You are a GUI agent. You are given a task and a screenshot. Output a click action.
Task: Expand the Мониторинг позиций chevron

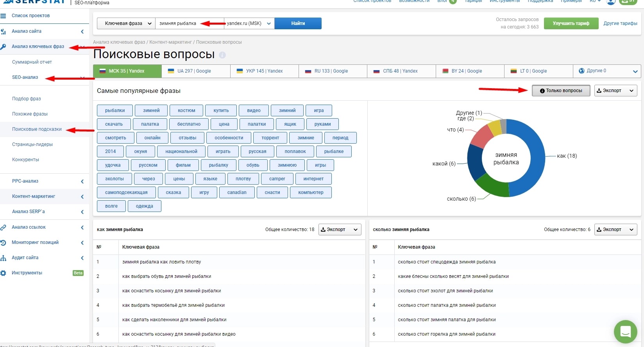click(x=82, y=243)
